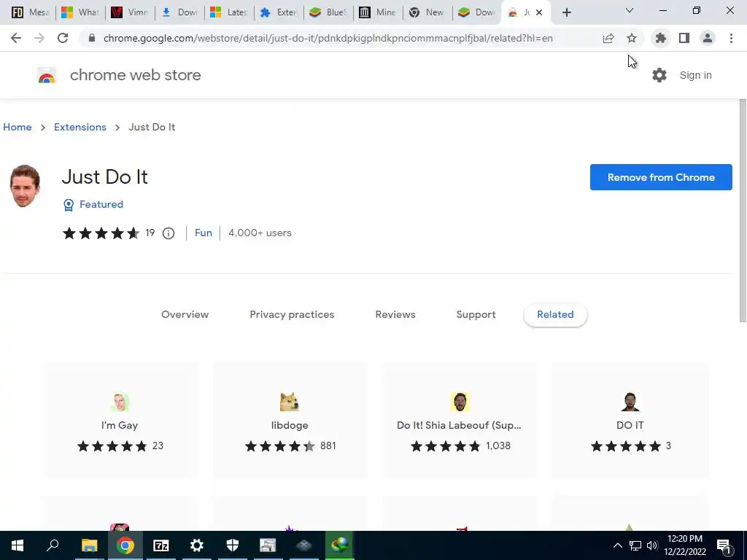Open Windows Start menu
747x560 pixels.
click(18, 545)
